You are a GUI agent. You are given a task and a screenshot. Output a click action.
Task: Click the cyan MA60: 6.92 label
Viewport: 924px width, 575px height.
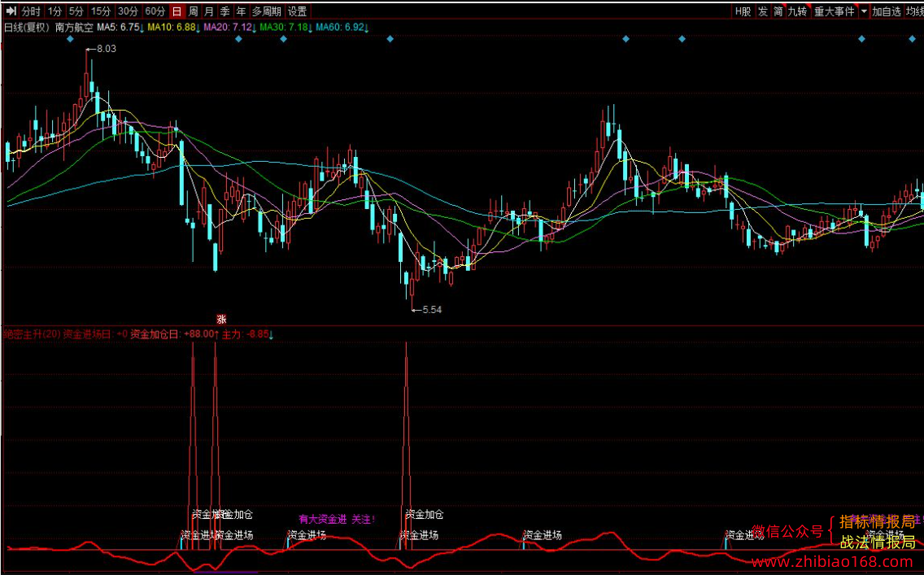click(343, 27)
